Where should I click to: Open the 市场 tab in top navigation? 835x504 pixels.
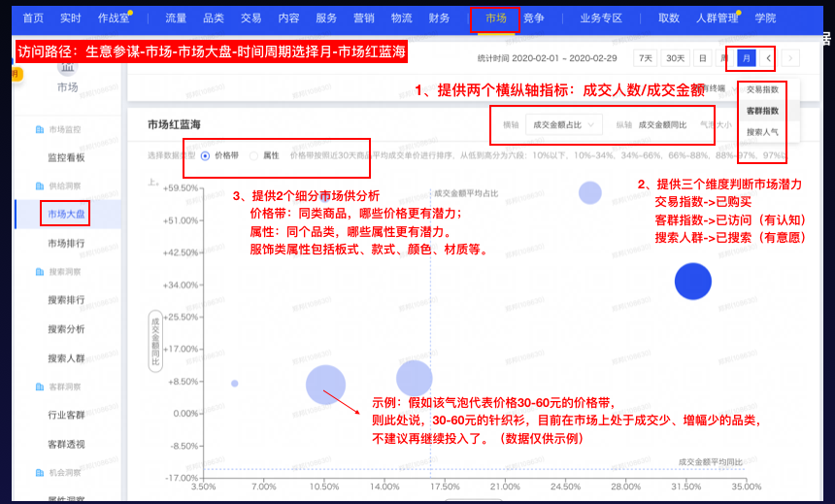pyautogui.click(x=495, y=18)
